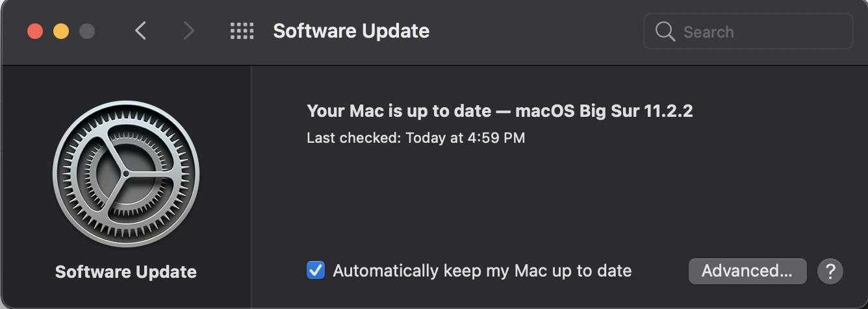Open help with the question mark button

(830, 271)
